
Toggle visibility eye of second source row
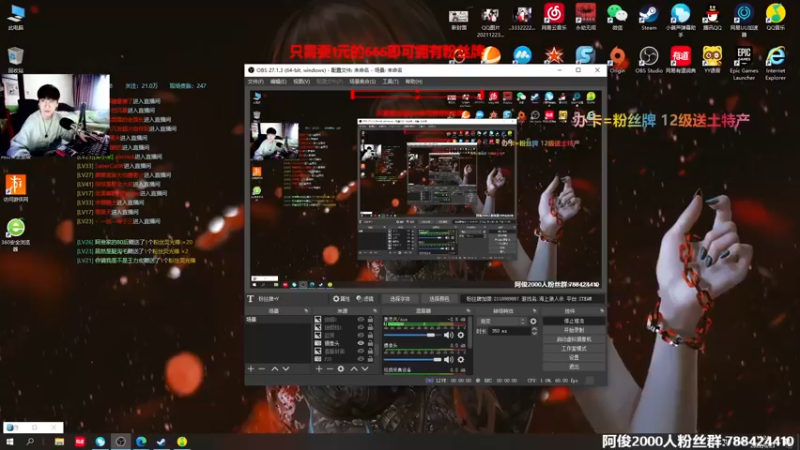point(361,328)
